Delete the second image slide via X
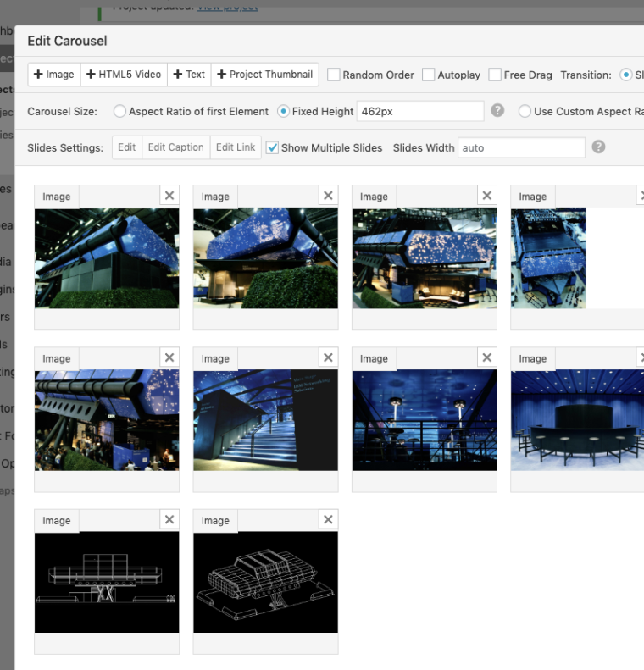The width and height of the screenshot is (644, 670). coord(328,196)
